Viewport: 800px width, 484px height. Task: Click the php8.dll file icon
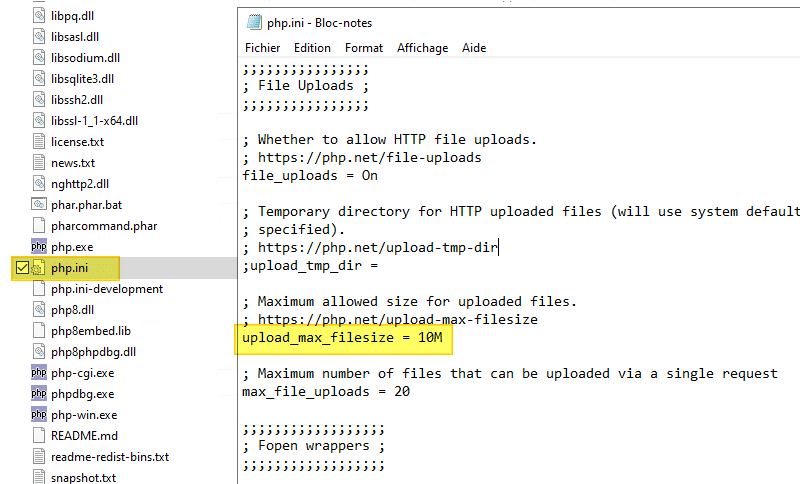pyautogui.click(x=39, y=310)
